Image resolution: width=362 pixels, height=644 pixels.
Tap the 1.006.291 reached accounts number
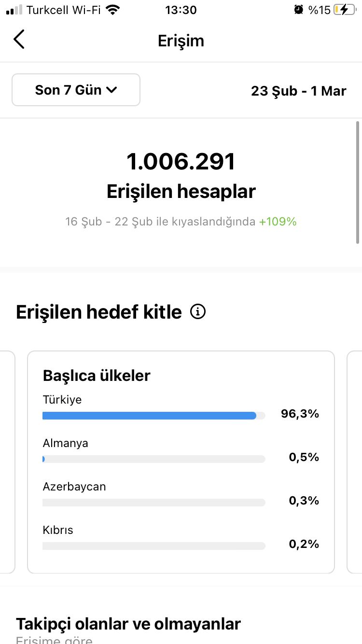[x=181, y=162]
